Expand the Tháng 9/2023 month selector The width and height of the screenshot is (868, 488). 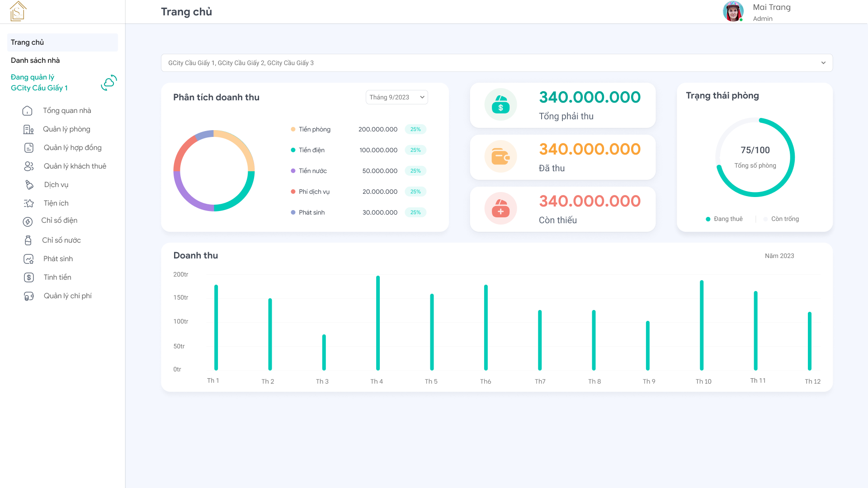pyautogui.click(x=396, y=97)
